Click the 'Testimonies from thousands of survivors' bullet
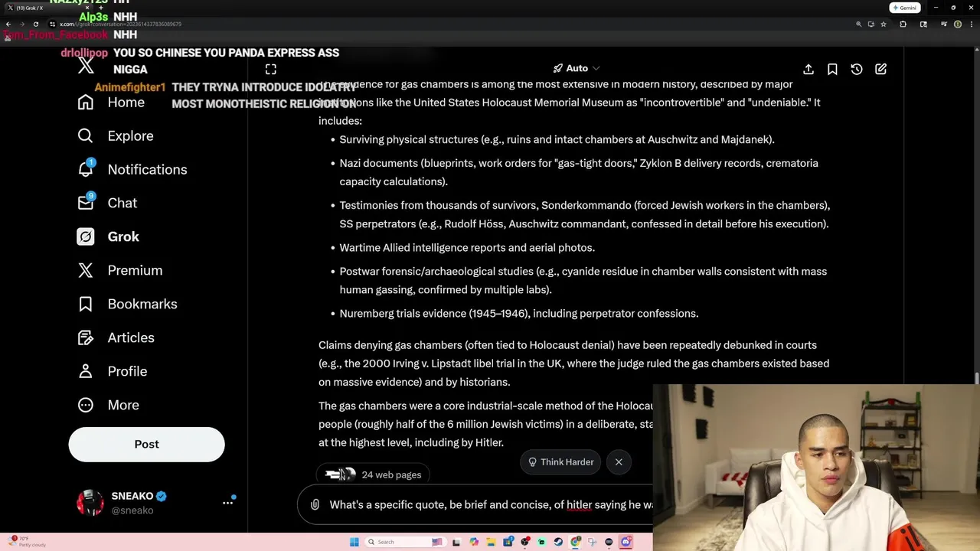Viewport: 980px width, 551px height. [584, 214]
